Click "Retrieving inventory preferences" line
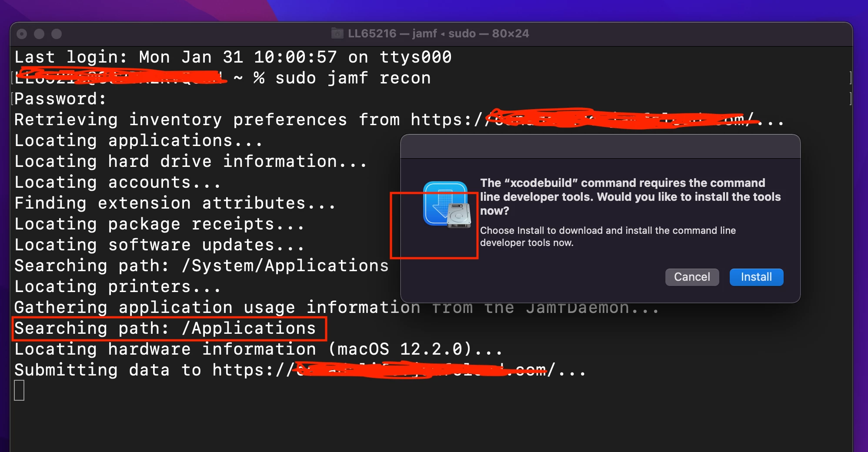 coord(399,120)
